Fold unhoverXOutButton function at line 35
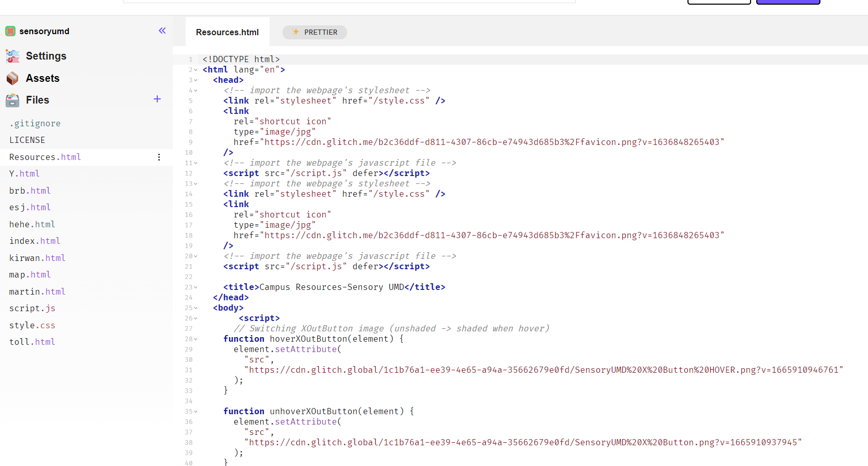Screen dimensions: 868x466 [196, 412]
